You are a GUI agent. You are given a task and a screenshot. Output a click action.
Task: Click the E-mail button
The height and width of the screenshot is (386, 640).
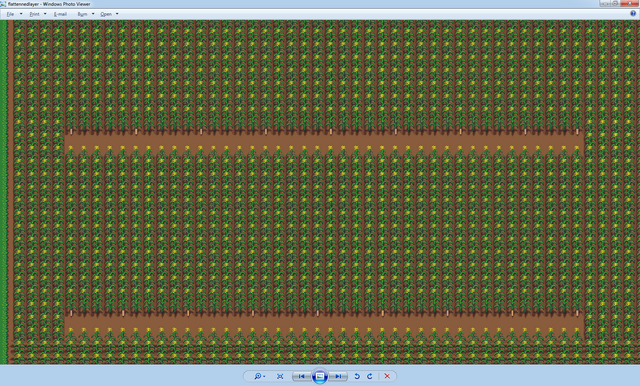tap(60, 14)
